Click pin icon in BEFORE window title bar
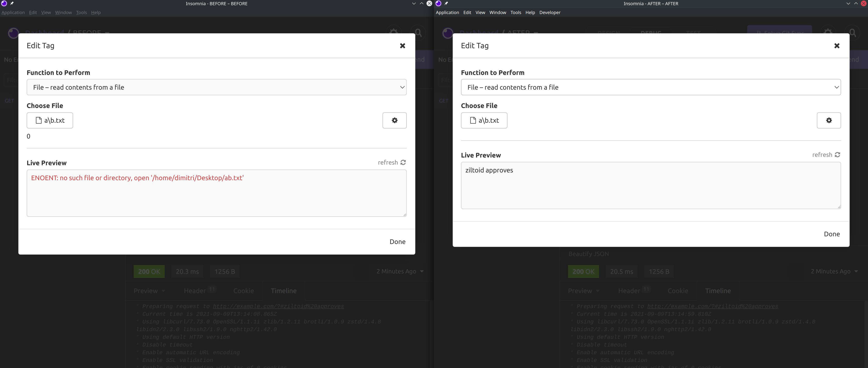This screenshot has width=868, height=368. [12, 3]
